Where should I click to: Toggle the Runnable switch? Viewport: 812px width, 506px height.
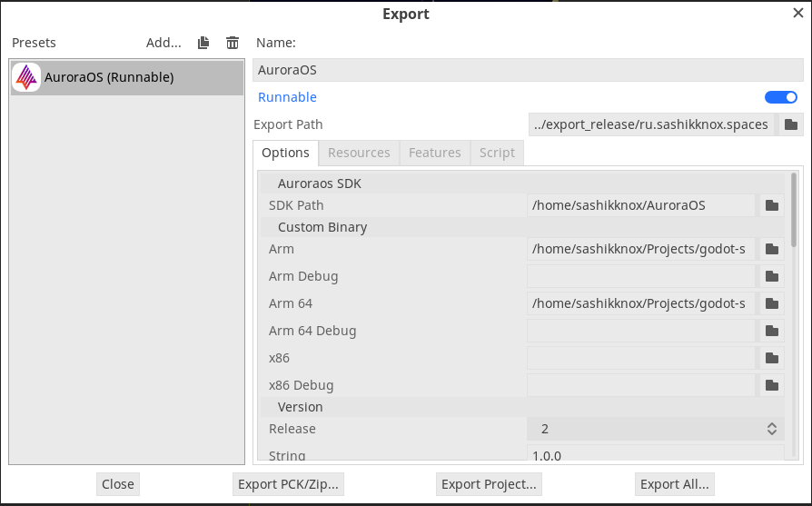point(781,97)
